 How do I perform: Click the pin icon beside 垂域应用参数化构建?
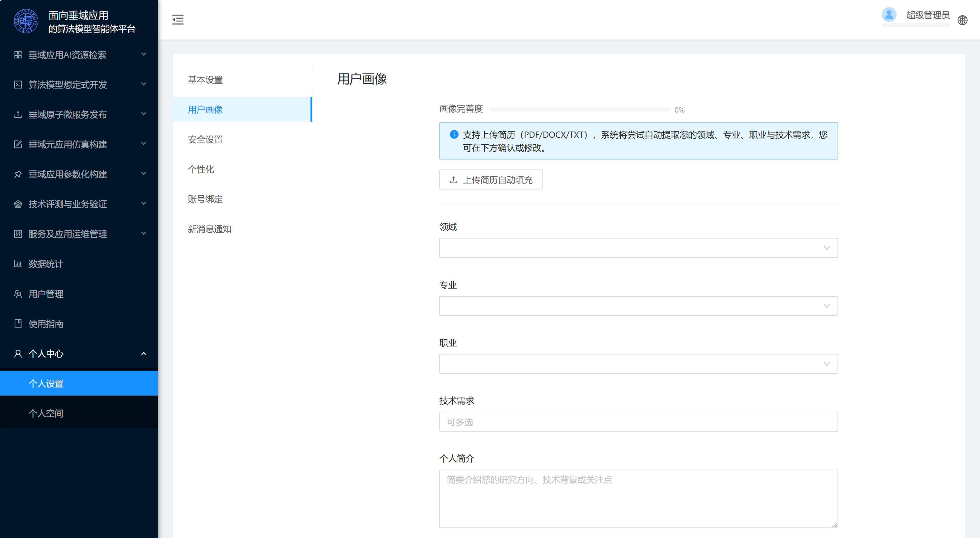pos(18,174)
